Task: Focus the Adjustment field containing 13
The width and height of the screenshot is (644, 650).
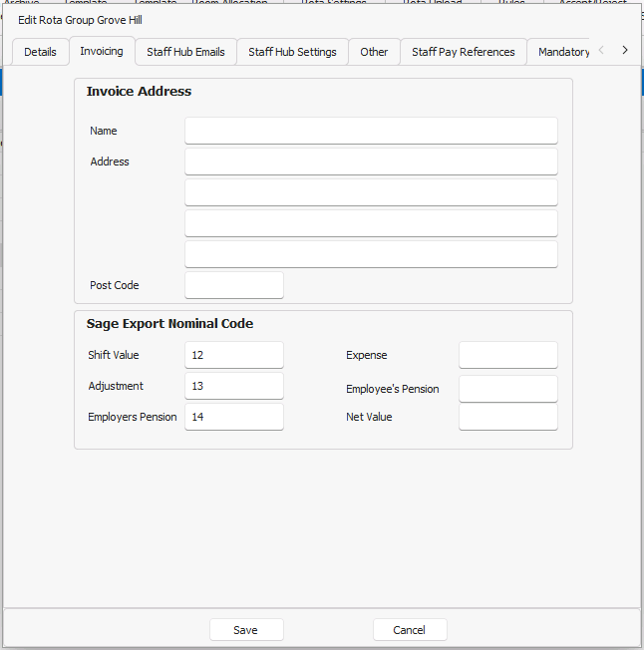Action: point(234,386)
